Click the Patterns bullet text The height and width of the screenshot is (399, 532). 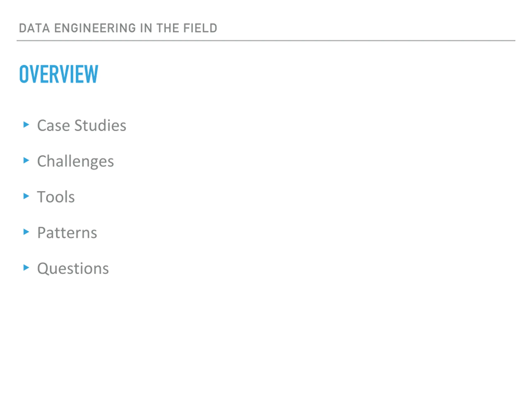[x=67, y=233]
